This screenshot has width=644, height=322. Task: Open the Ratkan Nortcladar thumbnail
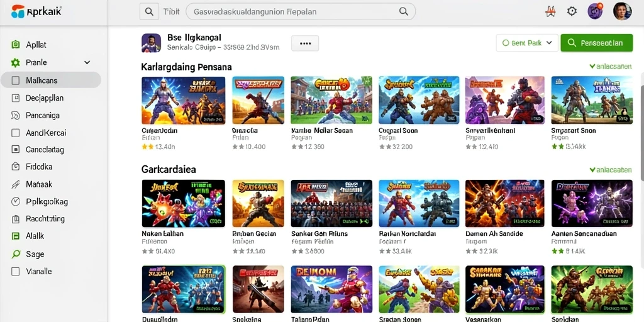pos(419,204)
